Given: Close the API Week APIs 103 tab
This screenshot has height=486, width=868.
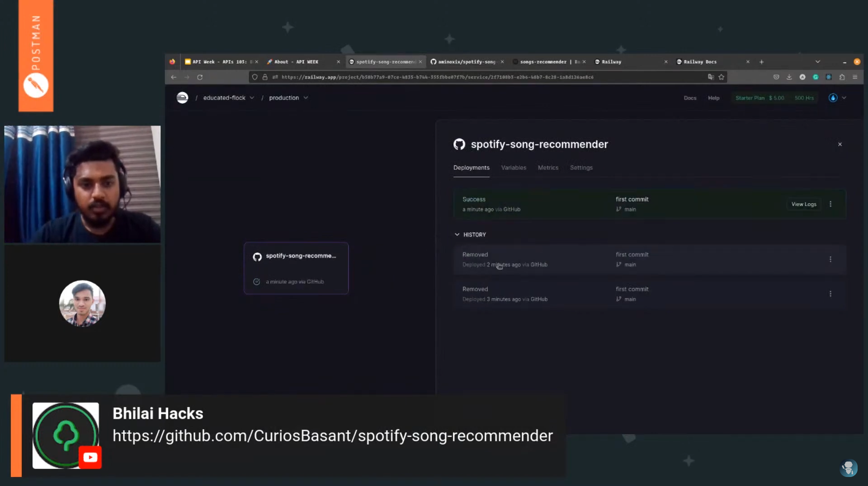Looking at the screenshot, I should pyautogui.click(x=256, y=62).
